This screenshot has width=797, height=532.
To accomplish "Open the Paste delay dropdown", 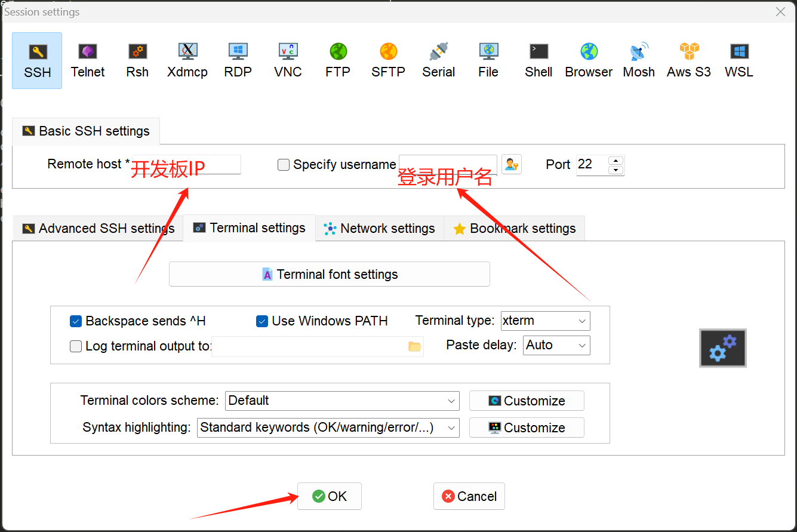I will tap(556, 345).
